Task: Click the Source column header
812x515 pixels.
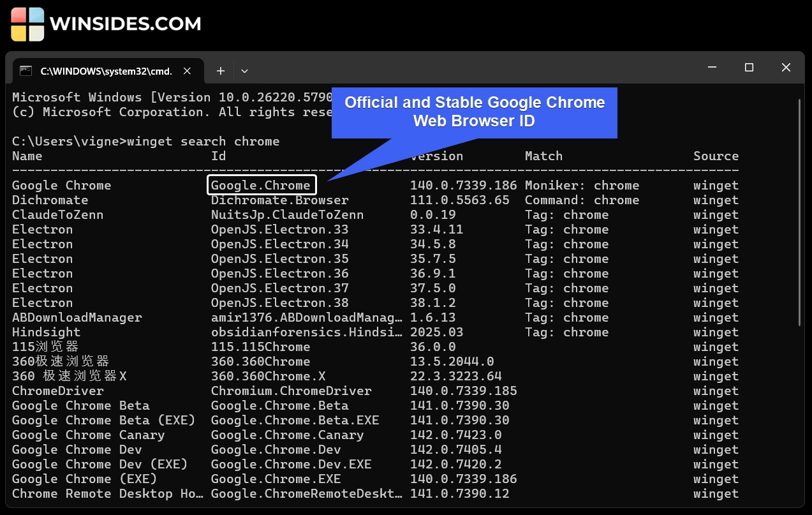Action: (x=716, y=156)
